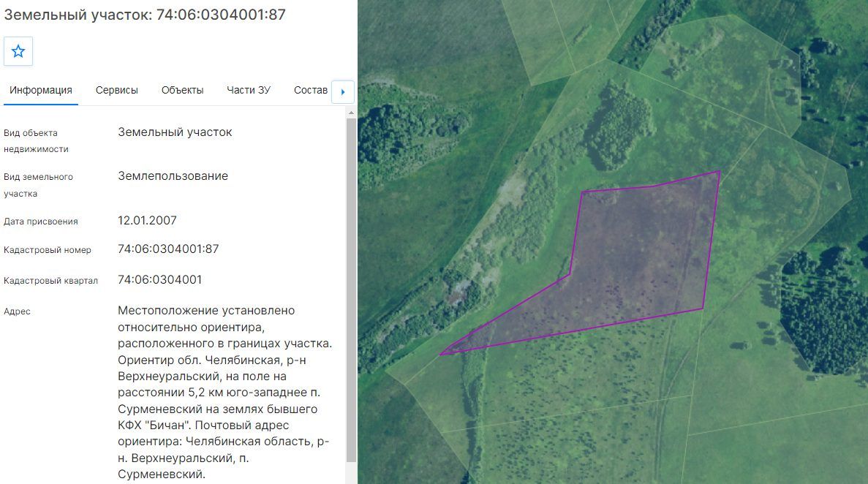Select the title 'Земельный участок: 74:06:0304001:87'
Screen dimensions: 868x484
coord(145,15)
